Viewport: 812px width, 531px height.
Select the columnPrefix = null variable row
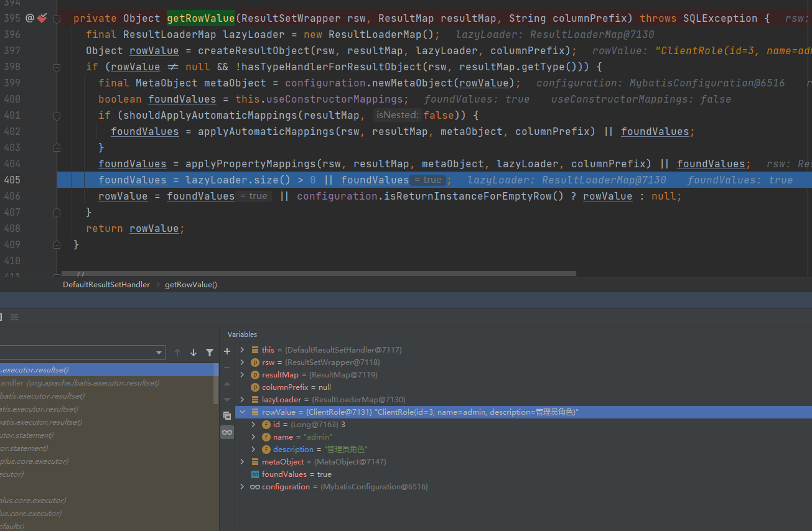523,387
